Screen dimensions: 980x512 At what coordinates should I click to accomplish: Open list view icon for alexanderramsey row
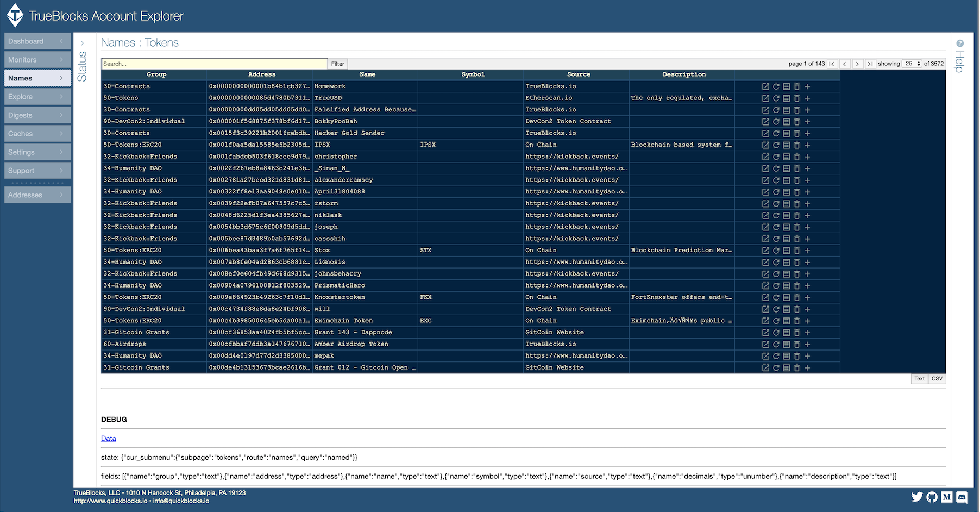click(x=786, y=180)
